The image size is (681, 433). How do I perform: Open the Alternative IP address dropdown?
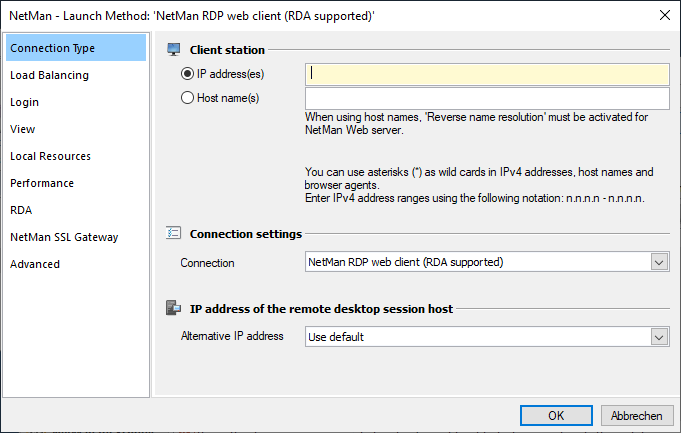[659, 337]
